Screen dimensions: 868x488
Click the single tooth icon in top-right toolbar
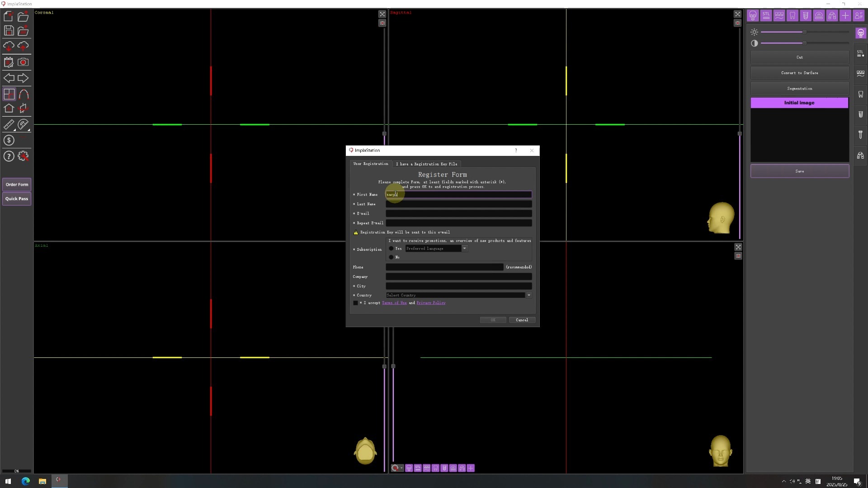[x=793, y=16]
